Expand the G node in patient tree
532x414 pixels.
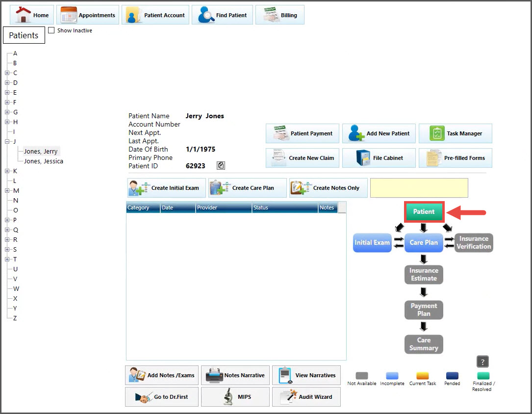pos(7,112)
